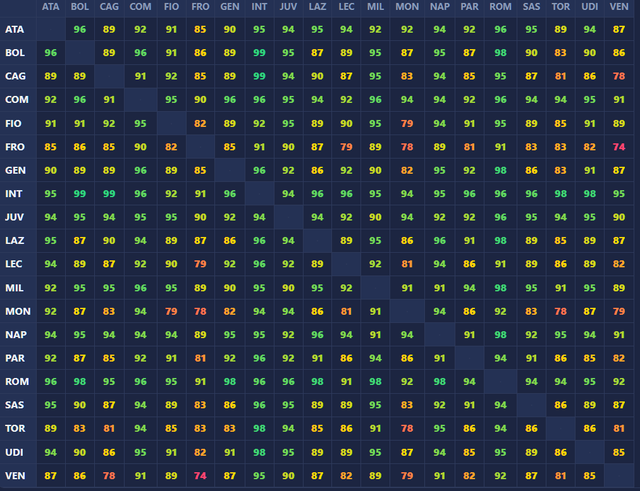
Task: Click the 99 cell in INT row, CAG column
Action: point(109,194)
